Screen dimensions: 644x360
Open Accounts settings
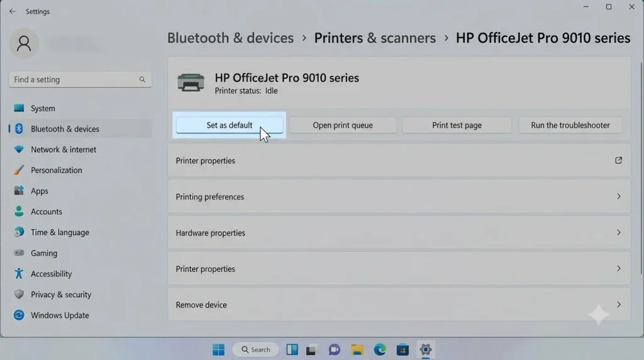[x=80, y=211]
